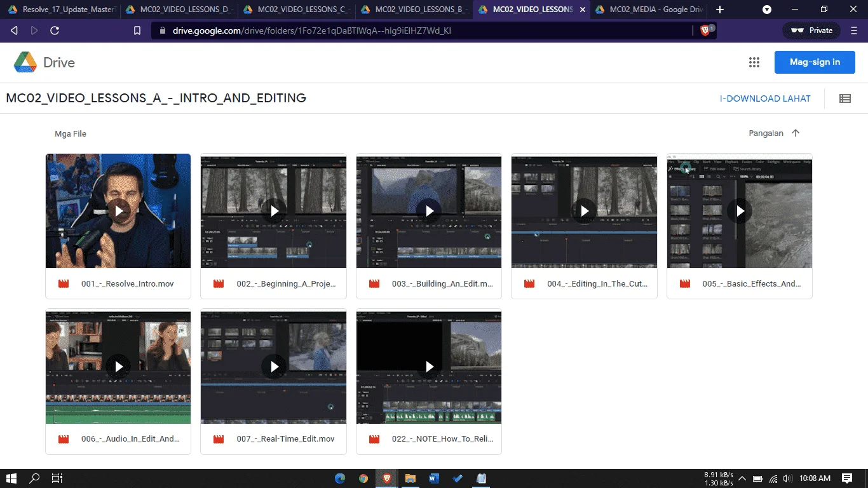The width and height of the screenshot is (868, 488).
Task: Bookmark this page
Action: click(x=137, y=30)
